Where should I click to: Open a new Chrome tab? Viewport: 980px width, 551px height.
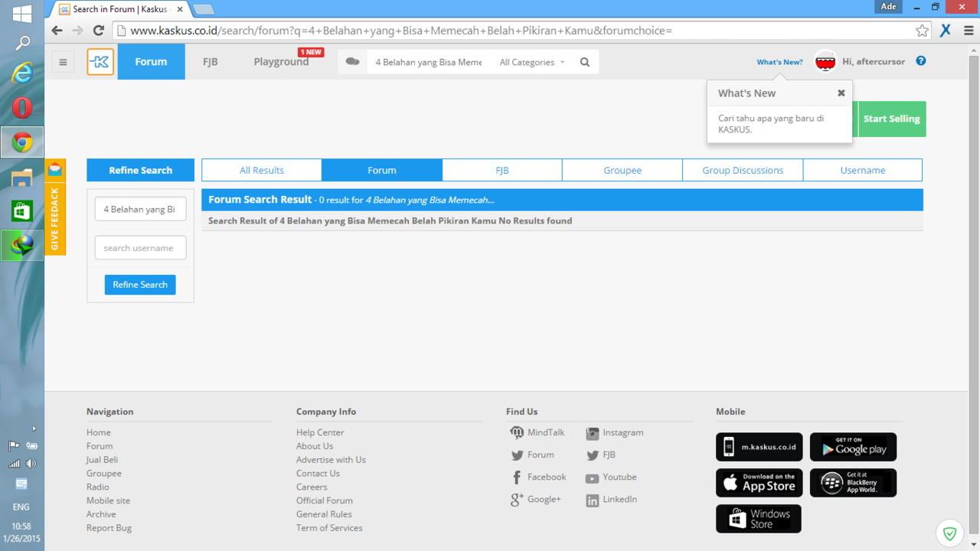pos(203,9)
